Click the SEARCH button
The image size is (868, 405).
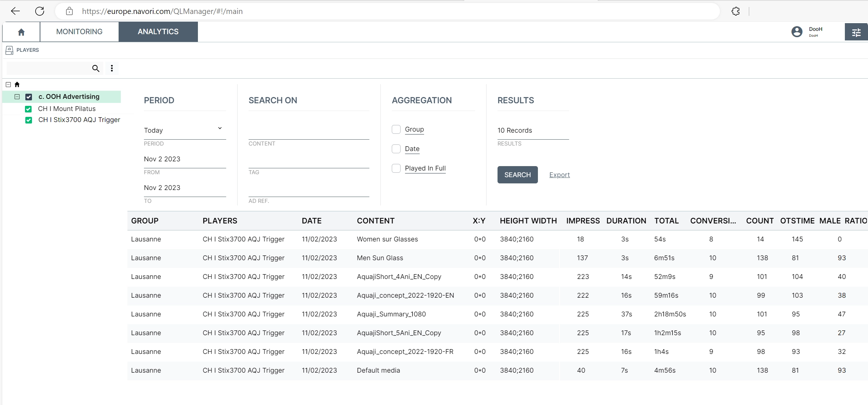[x=517, y=175]
